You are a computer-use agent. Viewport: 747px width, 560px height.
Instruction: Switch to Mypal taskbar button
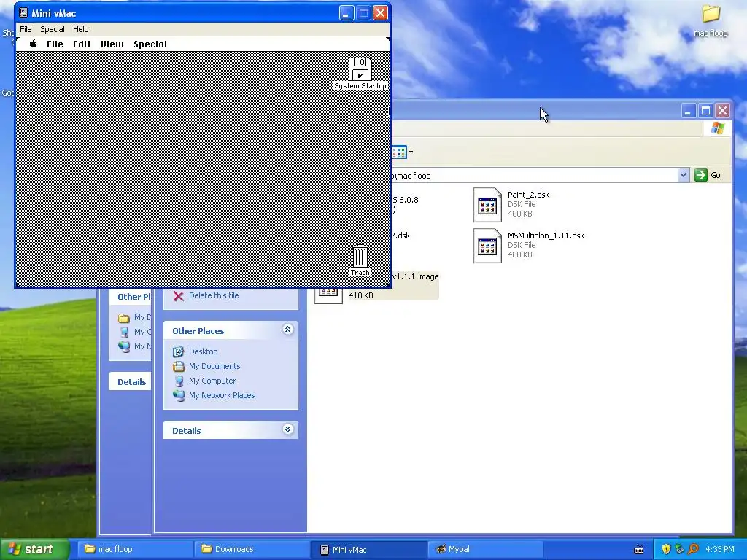coord(485,549)
